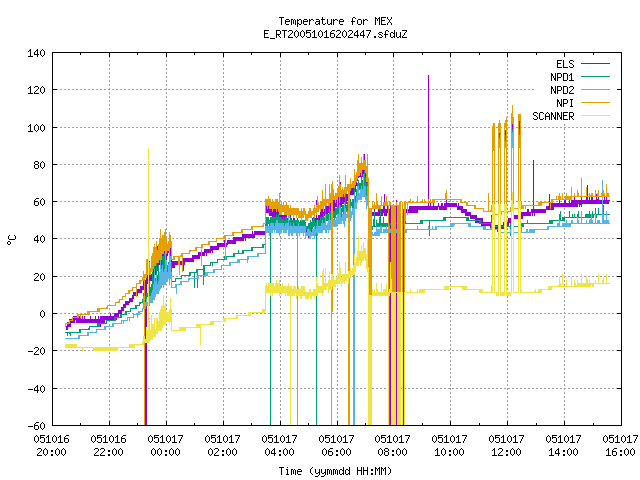This screenshot has width=640, height=480.
Task: Click the 051017 02:00 x-axis label
Action: 222,445
